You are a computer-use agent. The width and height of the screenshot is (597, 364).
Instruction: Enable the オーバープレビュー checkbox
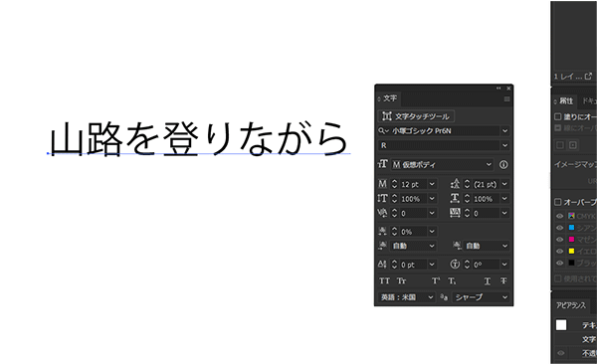pos(558,202)
